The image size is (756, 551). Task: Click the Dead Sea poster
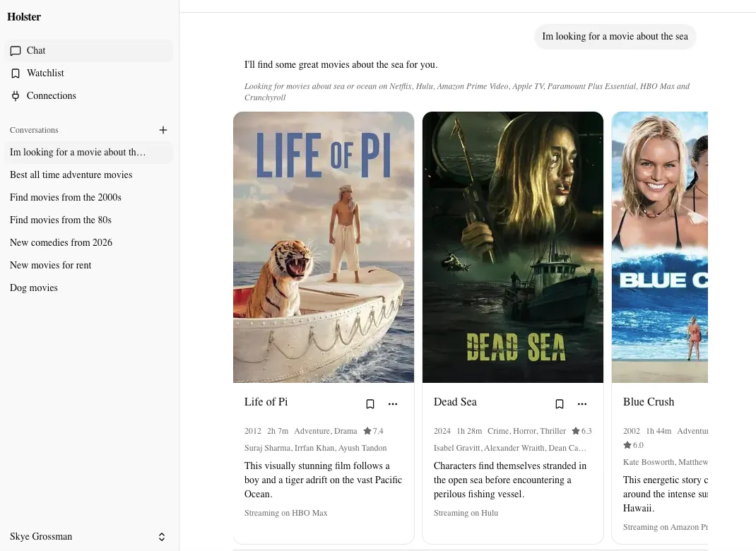click(x=512, y=247)
